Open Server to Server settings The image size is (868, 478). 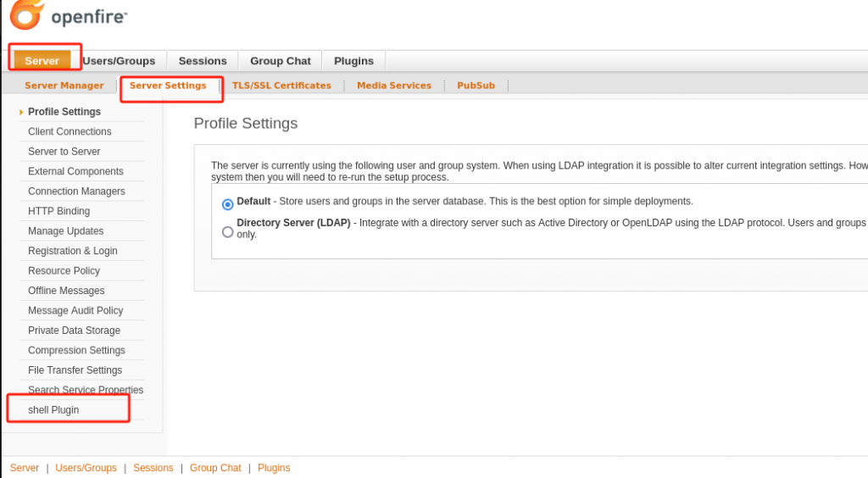64,152
